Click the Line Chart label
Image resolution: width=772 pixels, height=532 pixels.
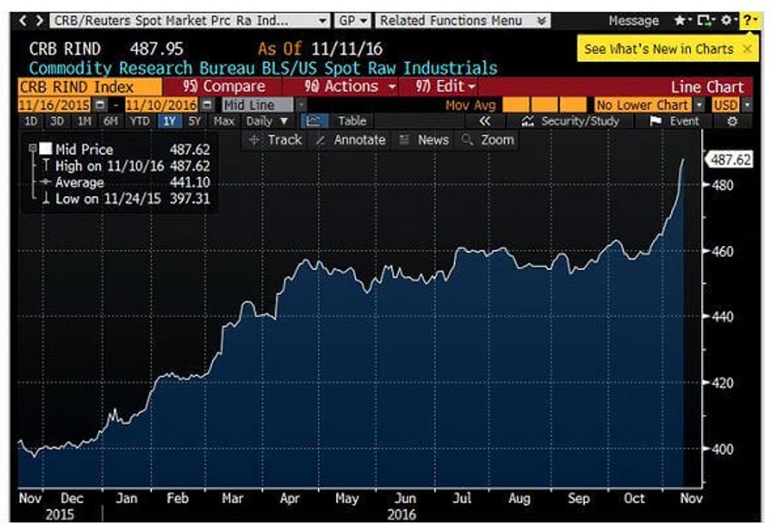(707, 87)
